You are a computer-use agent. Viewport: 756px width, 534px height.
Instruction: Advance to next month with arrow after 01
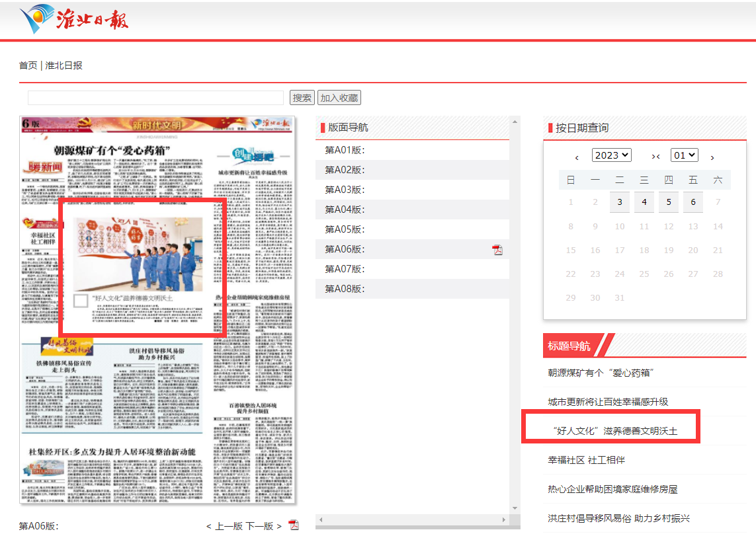pos(712,157)
